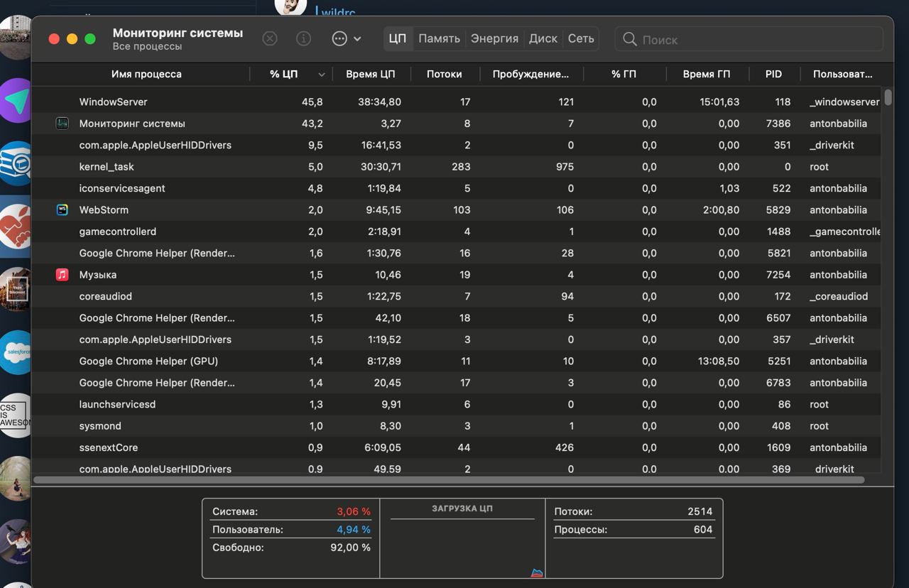Switch to the Сеть tab
909x588 pixels.
pyautogui.click(x=581, y=39)
